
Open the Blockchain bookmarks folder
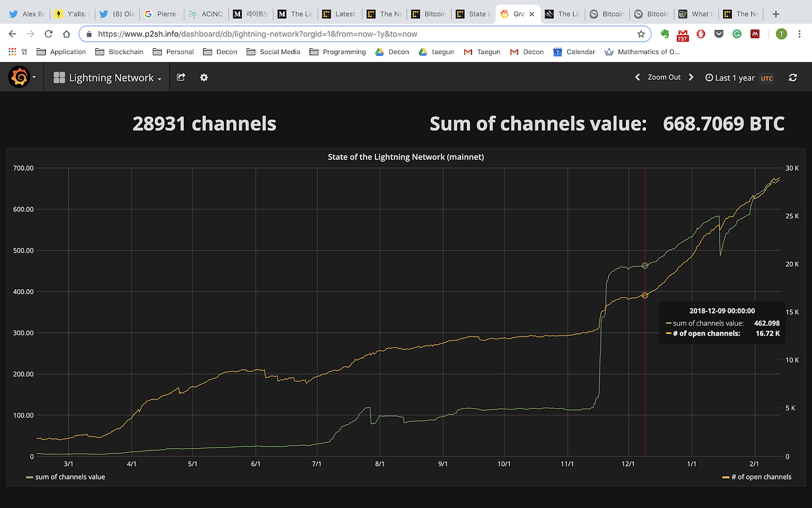point(119,52)
